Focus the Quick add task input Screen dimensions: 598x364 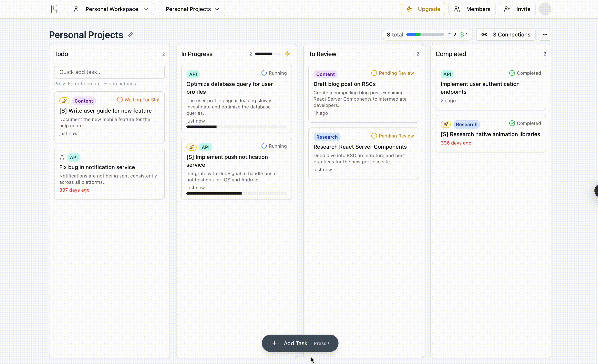coord(109,72)
